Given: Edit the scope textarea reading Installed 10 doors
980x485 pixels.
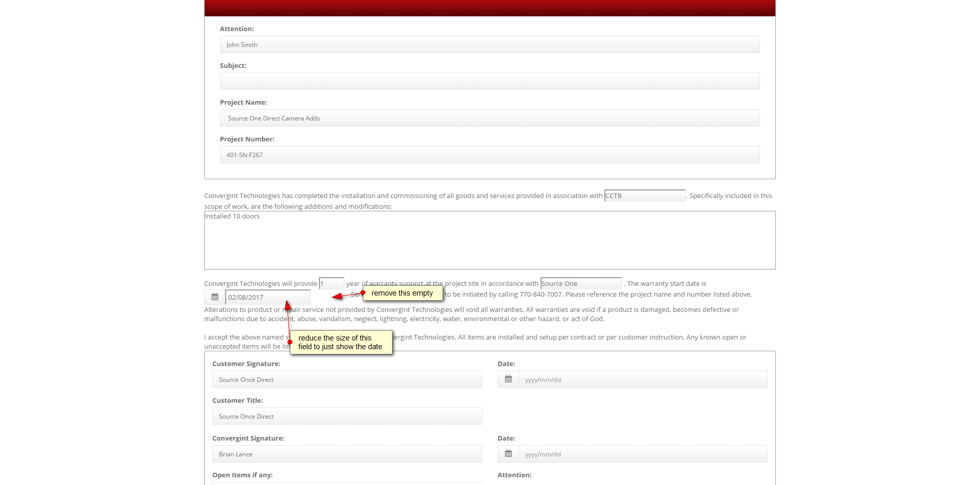Looking at the screenshot, I should pos(490,240).
